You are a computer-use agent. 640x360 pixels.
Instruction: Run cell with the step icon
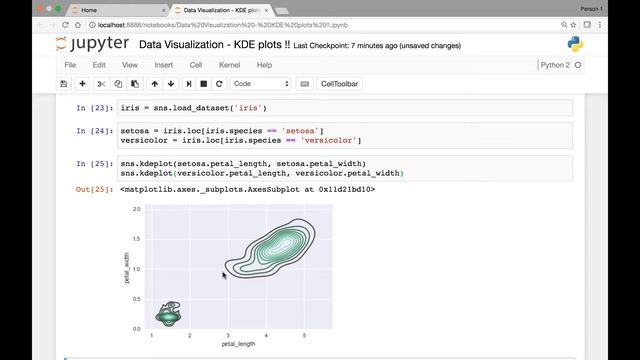pos(189,84)
